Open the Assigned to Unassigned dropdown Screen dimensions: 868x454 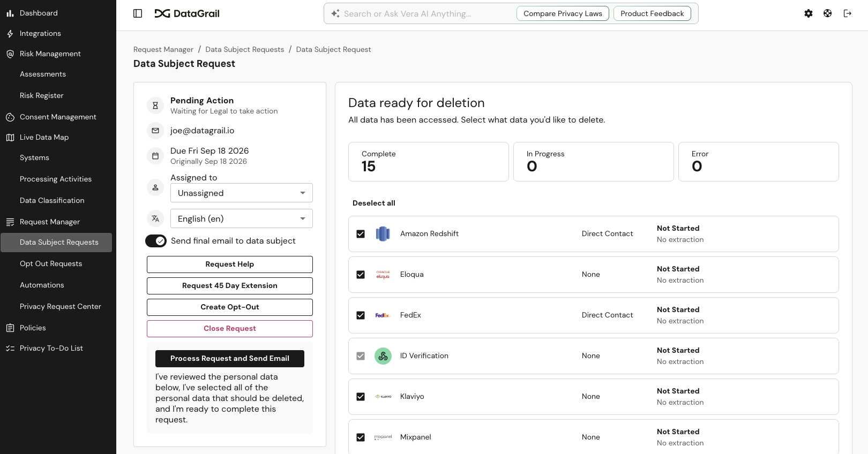click(x=242, y=193)
